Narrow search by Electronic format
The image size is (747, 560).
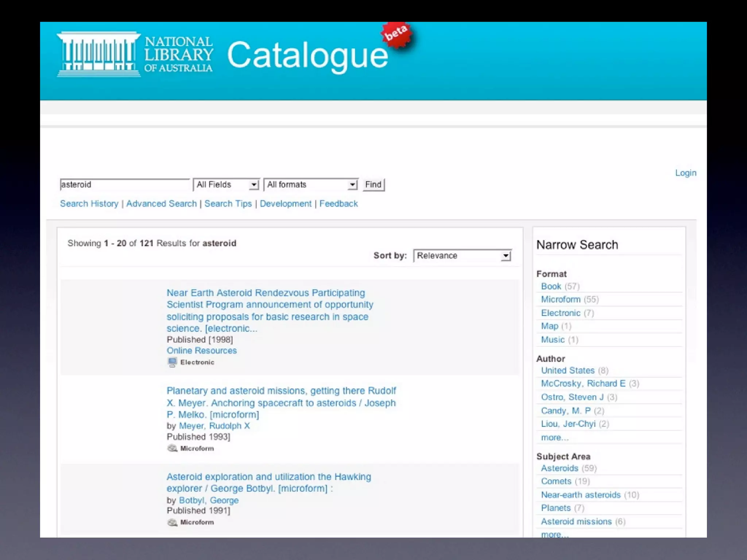(x=561, y=313)
